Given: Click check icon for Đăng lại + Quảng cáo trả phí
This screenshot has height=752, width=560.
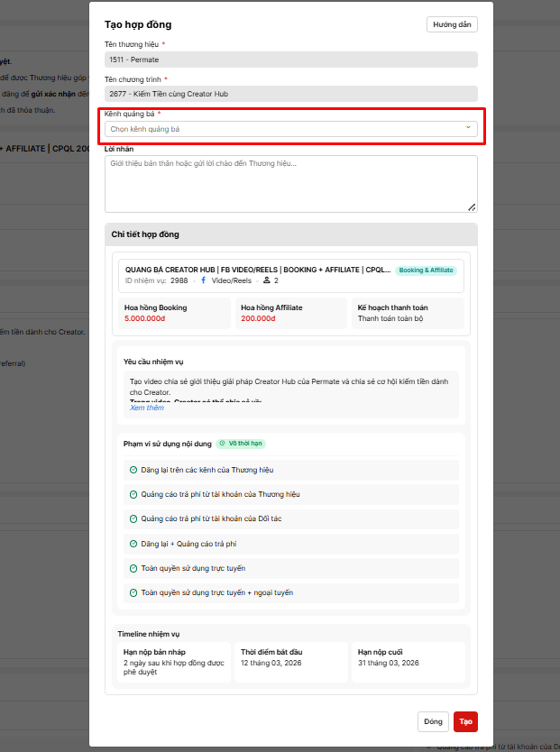Looking at the screenshot, I should point(133,544).
